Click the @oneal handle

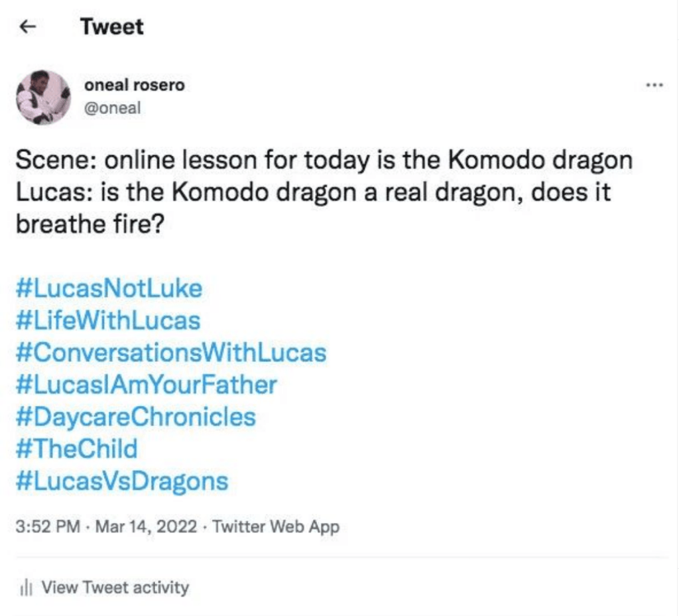(x=113, y=108)
